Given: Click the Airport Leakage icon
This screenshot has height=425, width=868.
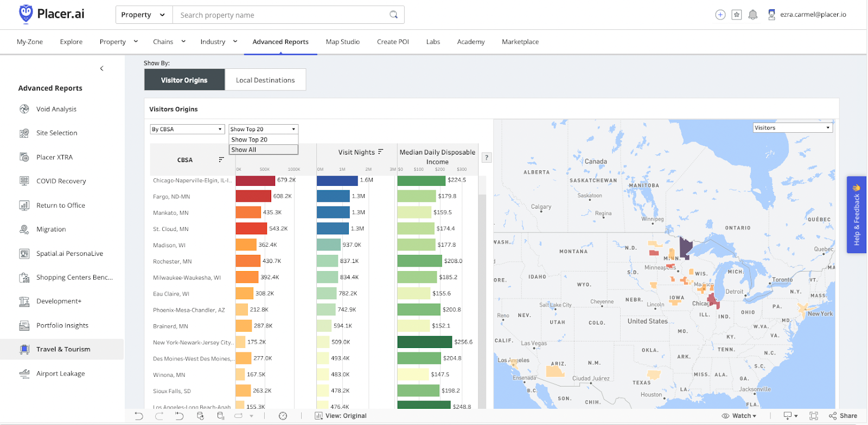Looking at the screenshot, I should tap(24, 374).
